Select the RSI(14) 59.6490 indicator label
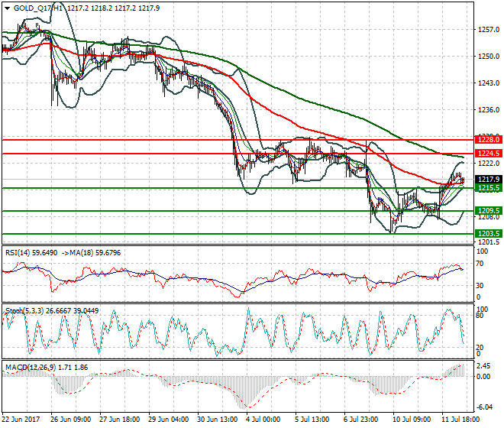Screen dimensions: 504x428 [x=31, y=253]
